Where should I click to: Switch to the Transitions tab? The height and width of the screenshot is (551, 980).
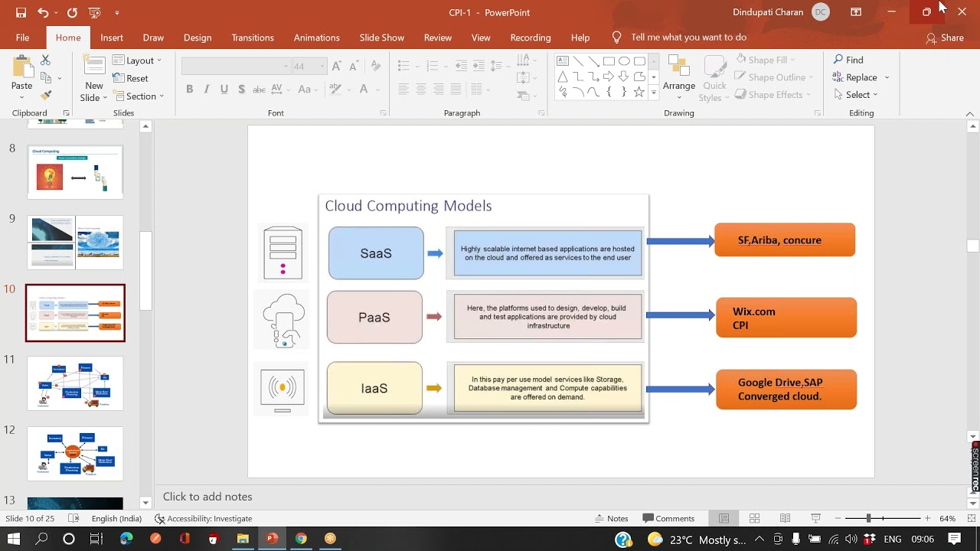253,37
